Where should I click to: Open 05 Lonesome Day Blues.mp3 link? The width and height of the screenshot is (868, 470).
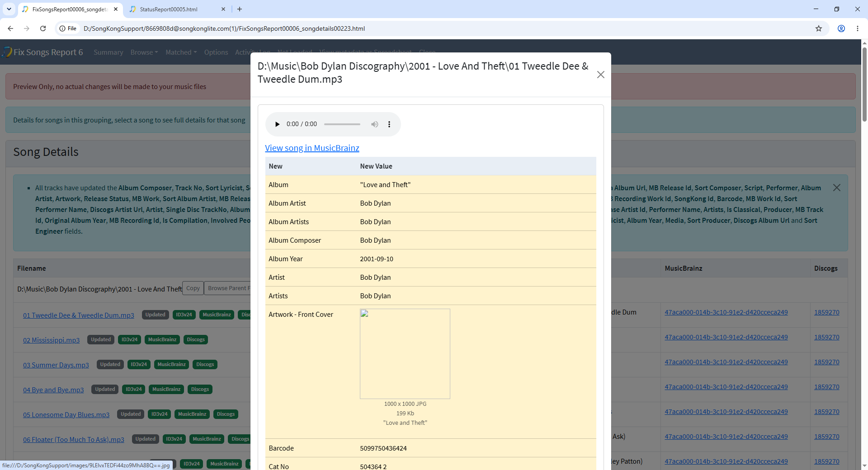click(66, 414)
